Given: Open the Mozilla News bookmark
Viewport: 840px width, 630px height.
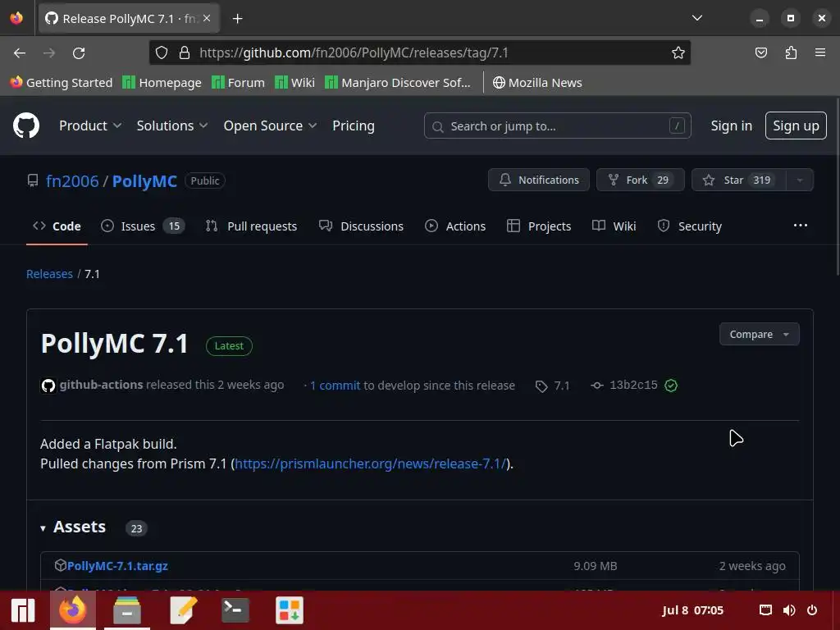Looking at the screenshot, I should [537, 83].
